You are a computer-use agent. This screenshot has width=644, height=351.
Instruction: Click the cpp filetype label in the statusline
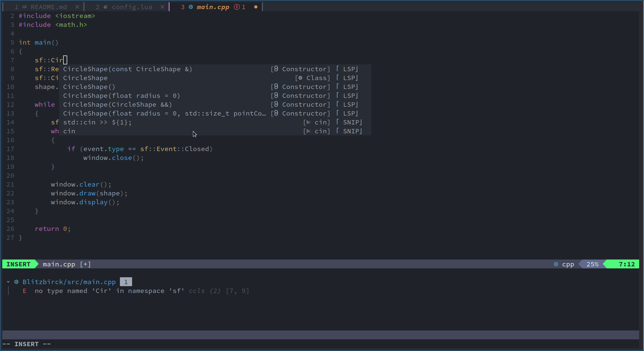coord(568,264)
